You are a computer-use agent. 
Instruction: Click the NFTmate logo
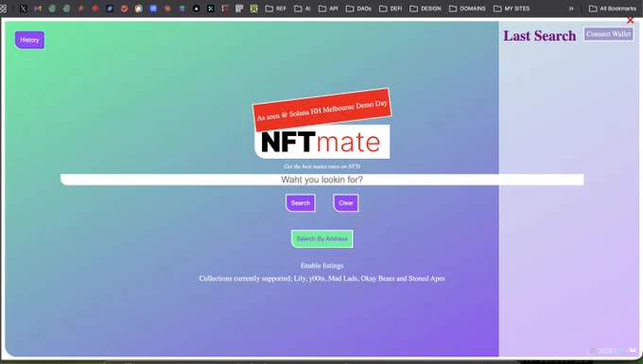321,142
